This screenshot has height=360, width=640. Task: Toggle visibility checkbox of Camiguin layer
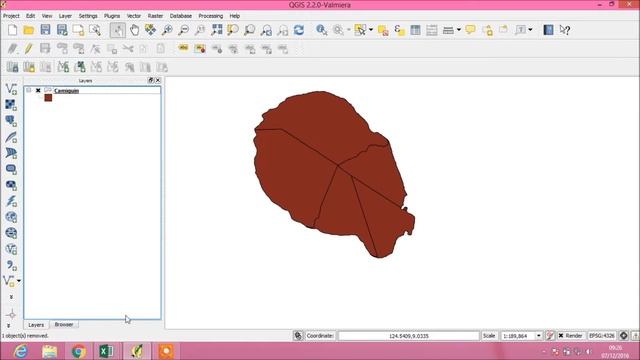(x=38, y=90)
